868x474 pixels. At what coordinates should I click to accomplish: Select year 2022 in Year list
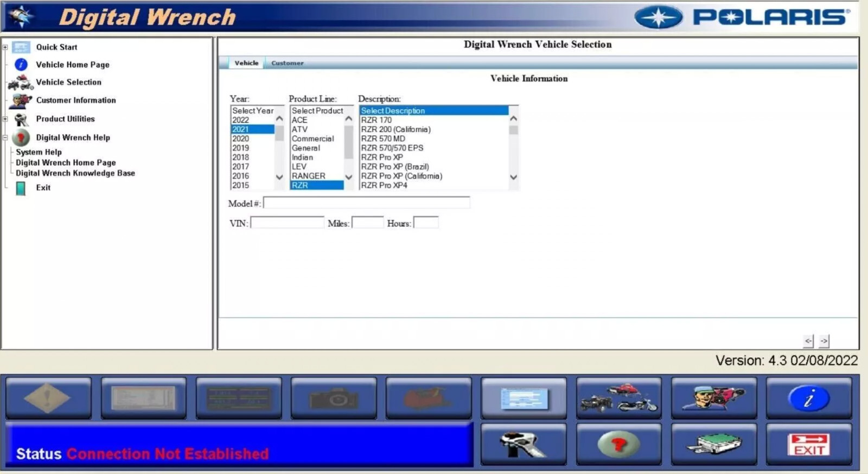pyautogui.click(x=253, y=120)
